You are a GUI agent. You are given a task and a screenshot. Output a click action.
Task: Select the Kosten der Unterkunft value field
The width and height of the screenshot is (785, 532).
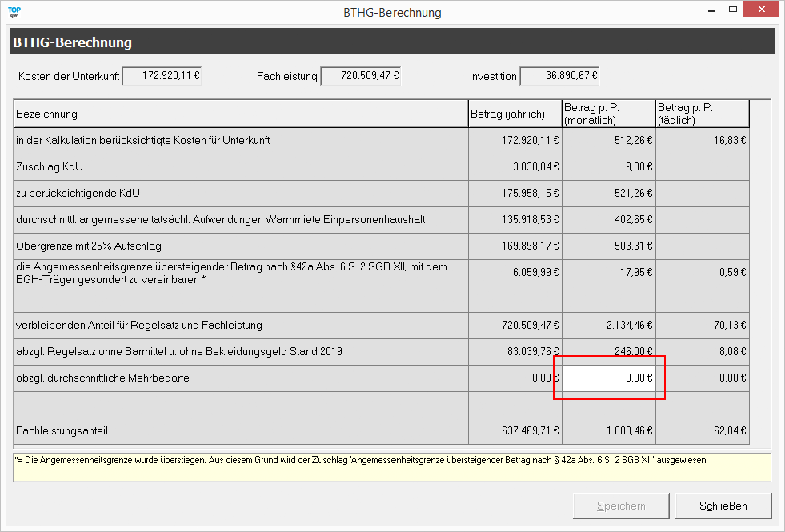click(162, 76)
